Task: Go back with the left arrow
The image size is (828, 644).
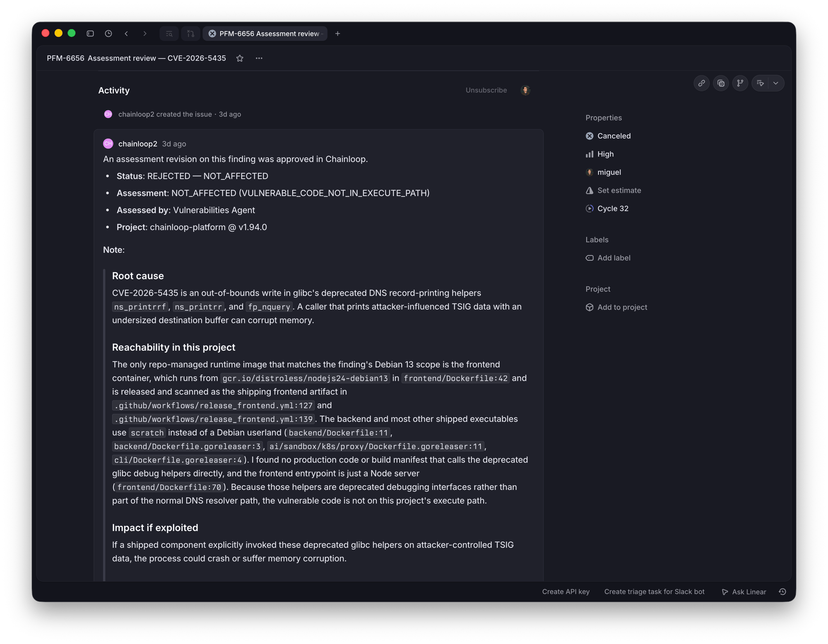Action: [x=126, y=34]
